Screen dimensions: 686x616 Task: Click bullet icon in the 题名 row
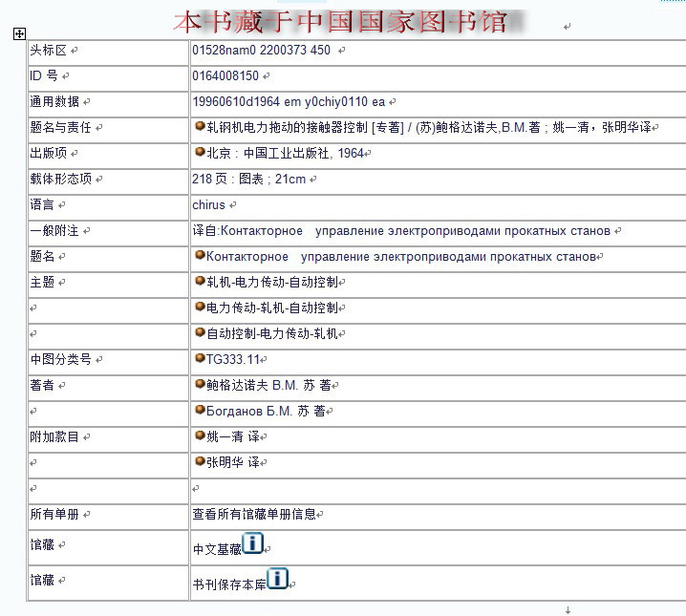(200, 255)
